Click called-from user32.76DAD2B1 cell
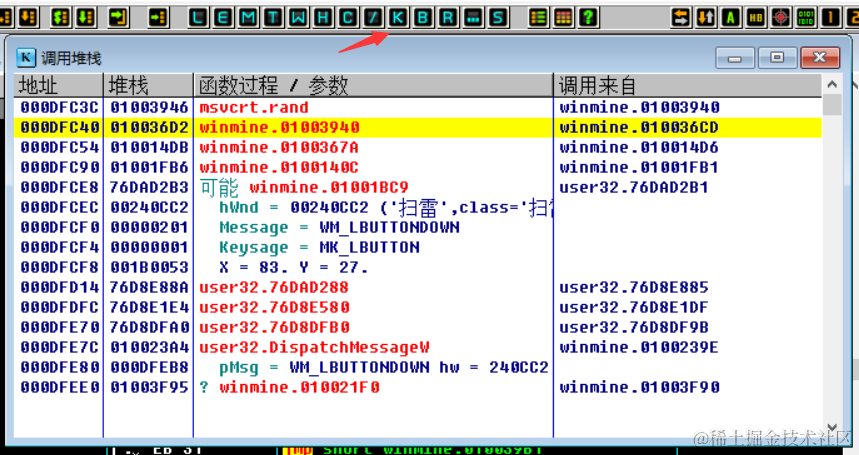 [634, 187]
